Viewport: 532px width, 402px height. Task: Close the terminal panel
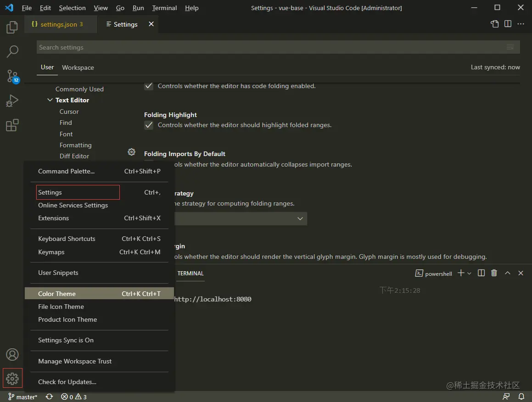pos(521,273)
